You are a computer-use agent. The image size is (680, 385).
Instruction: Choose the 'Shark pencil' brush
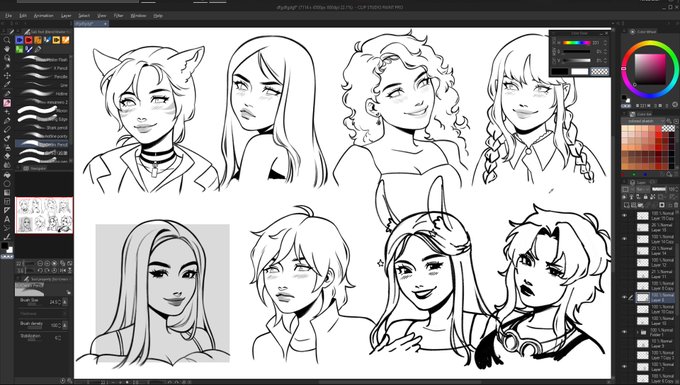coord(43,127)
